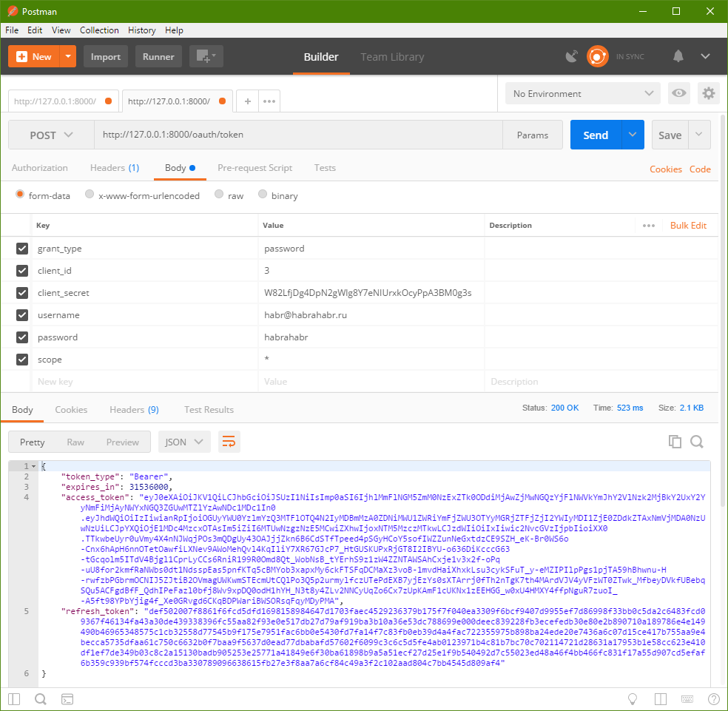
Task: Toggle the password row checkbox
Action: (x=21, y=337)
